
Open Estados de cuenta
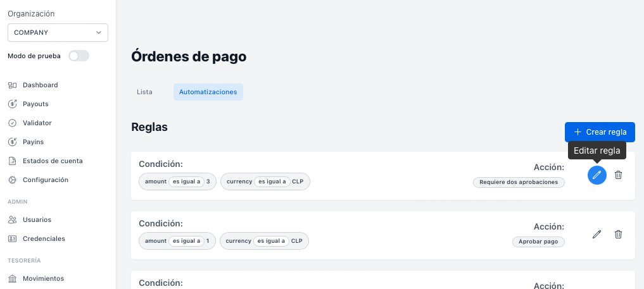coord(53,161)
